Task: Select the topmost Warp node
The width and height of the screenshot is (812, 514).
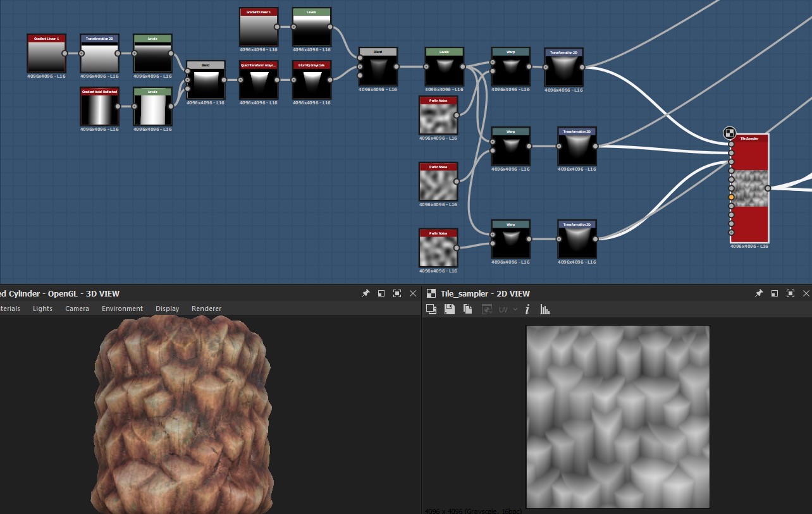Action: click(x=511, y=66)
